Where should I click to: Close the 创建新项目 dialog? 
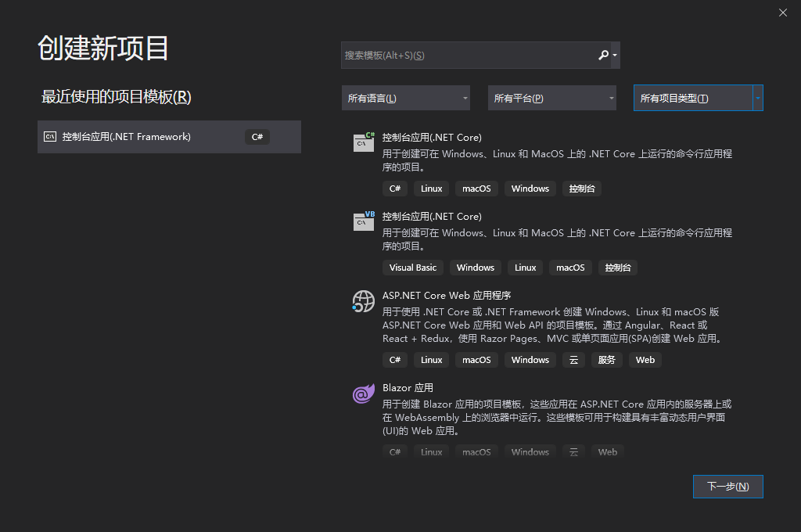coord(782,13)
